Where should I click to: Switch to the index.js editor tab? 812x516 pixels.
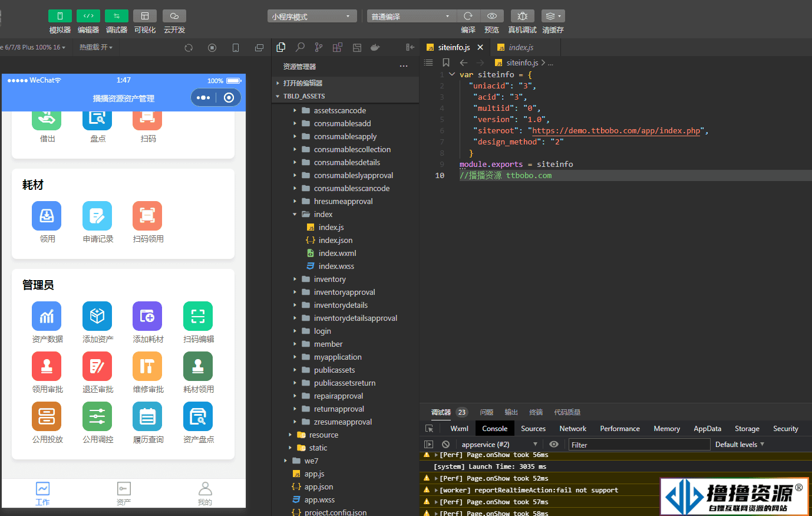(x=521, y=47)
